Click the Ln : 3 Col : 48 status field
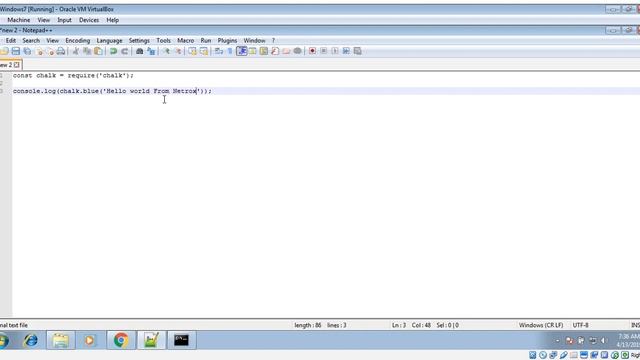This screenshot has width=640, height=360. (x=411, y=325)
